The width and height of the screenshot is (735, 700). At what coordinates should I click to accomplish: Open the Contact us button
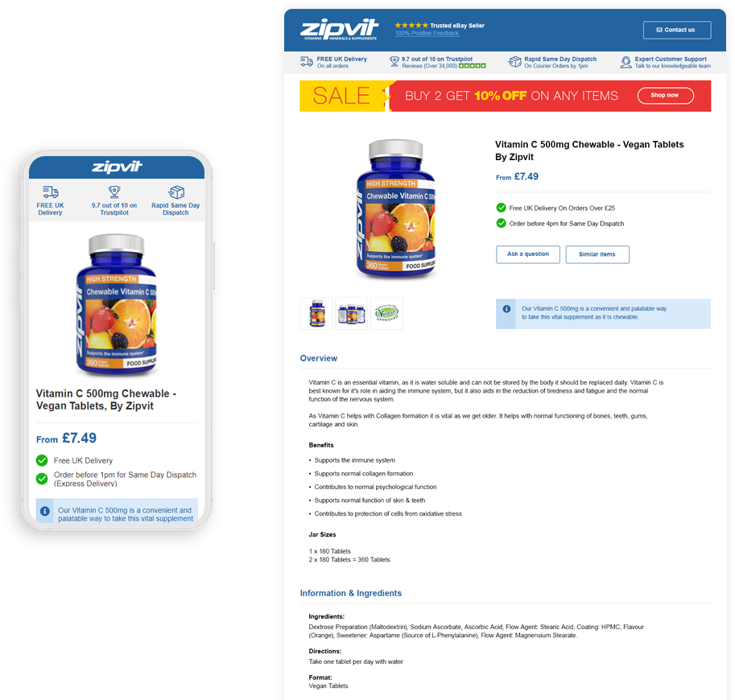tap(677, 30)
